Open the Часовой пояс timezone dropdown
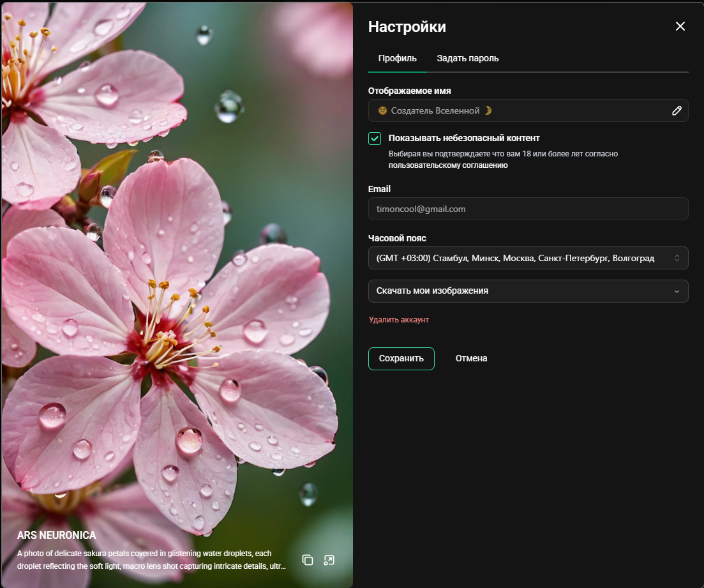Screen dimensions: 704x588 (x=528, y=258)
